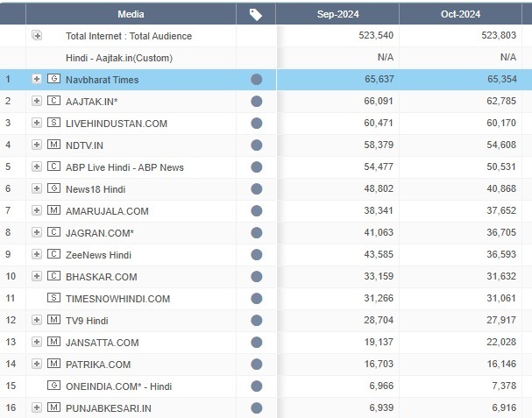Expand the JANSATTA.COM row
This screenshot has width=532, height=418.
37,342
